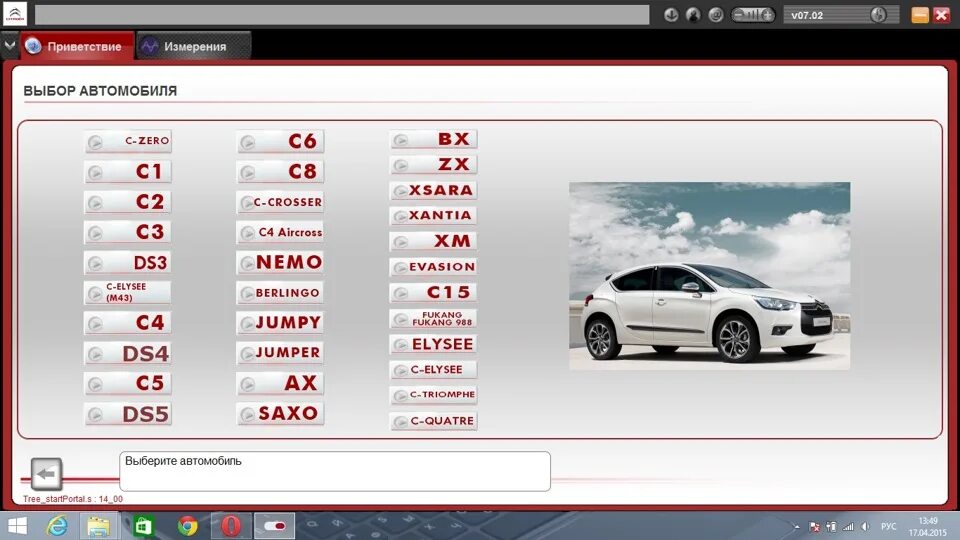Increase the level with the plus button
Viewport: 960px width, 540px height.
tap(767, 15)
